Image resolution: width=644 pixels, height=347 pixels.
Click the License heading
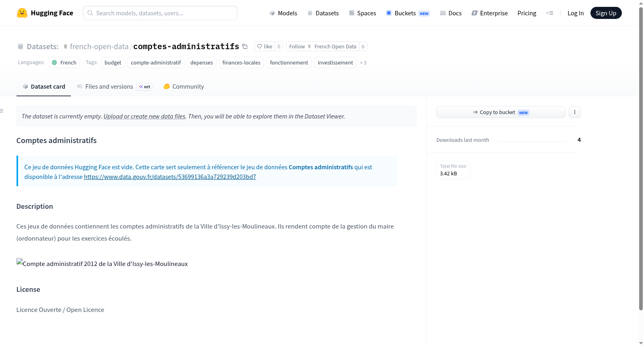tap(28, 289)
